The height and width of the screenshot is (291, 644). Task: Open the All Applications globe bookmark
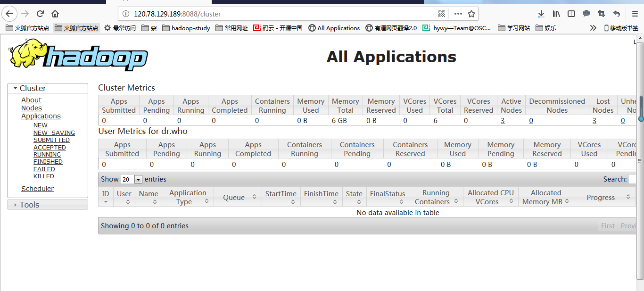coord(334,28)
